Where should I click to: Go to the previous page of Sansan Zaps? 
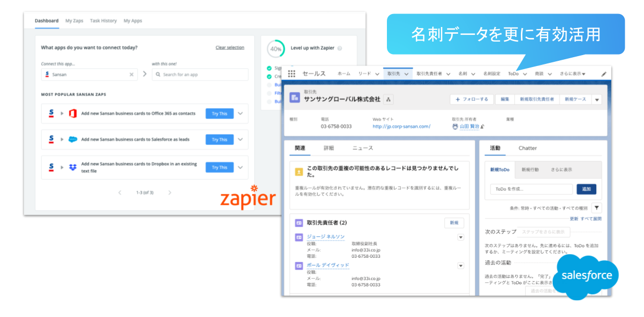click(x=120, y=192)
